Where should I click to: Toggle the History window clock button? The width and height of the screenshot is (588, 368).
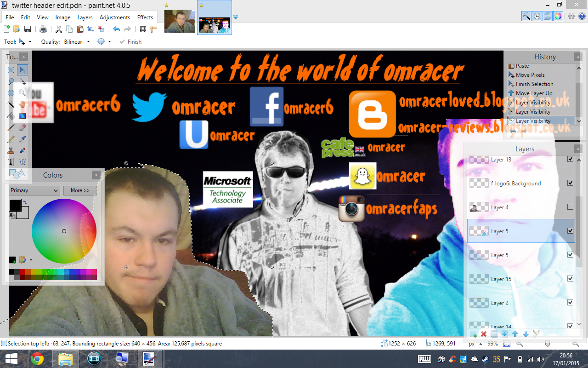(537, 16)
